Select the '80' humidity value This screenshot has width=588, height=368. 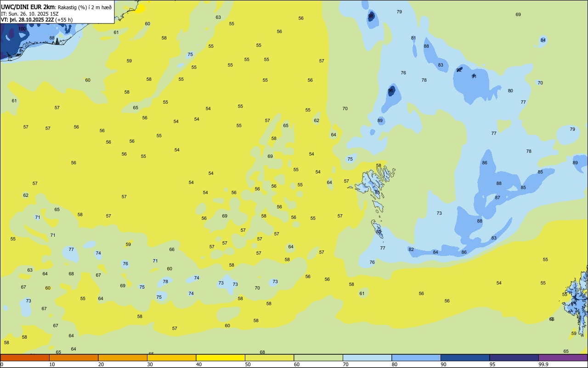pyautogui.click(x=510, y=91)
